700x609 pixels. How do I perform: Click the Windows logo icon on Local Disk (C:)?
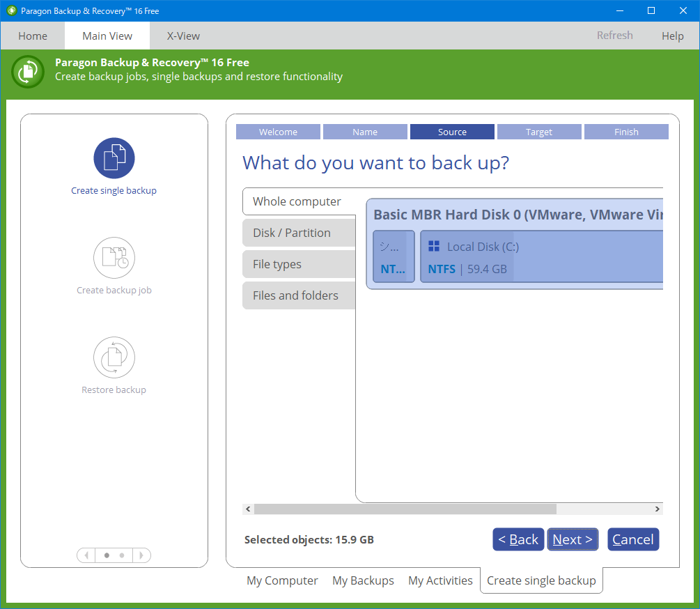(x=434, y=246)
